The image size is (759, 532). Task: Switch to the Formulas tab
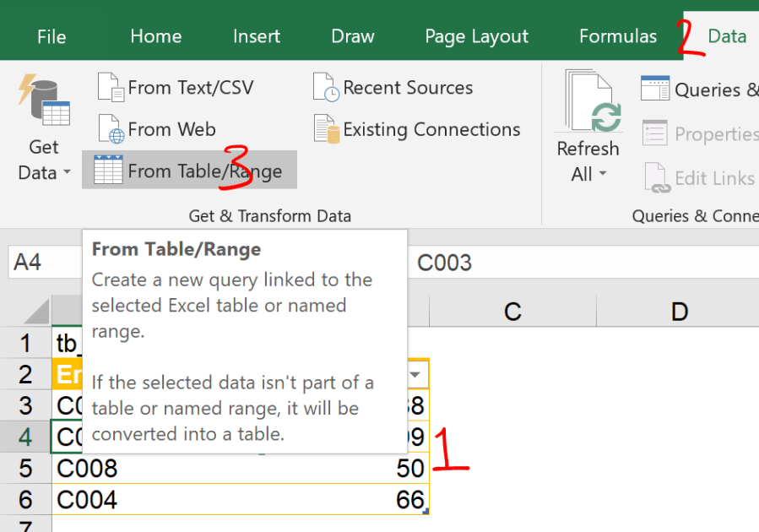tap(617, 36)
